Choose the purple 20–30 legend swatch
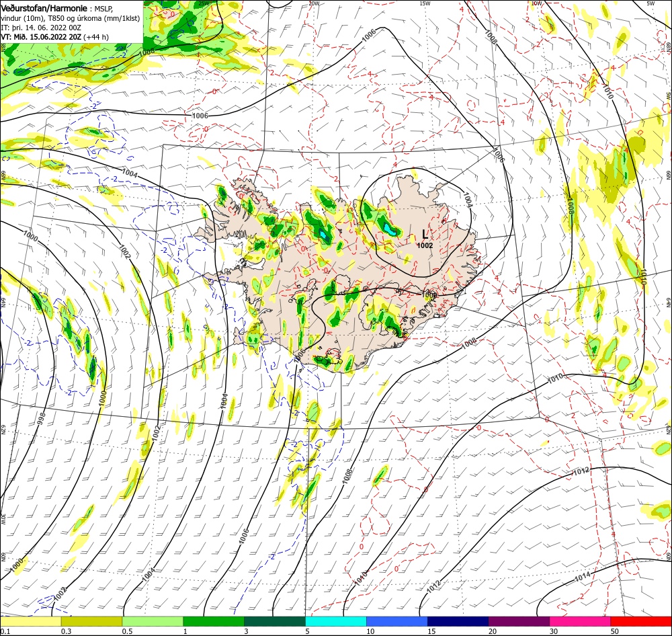 tap(519, 621)
